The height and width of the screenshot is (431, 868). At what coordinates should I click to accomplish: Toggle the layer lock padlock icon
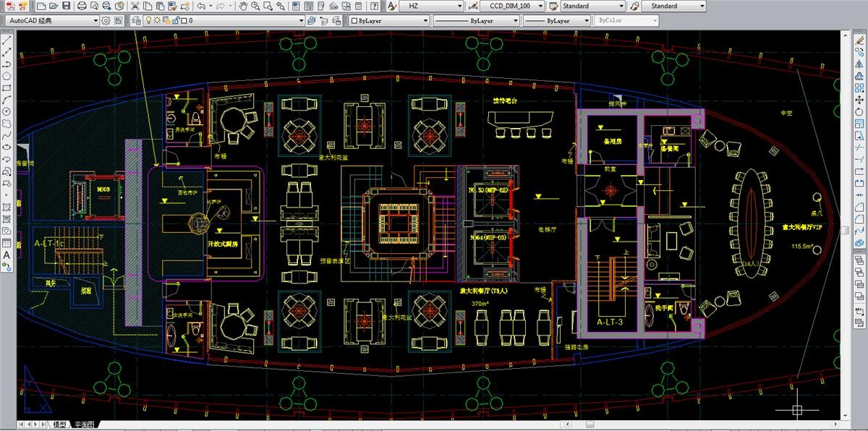coord(176,21)
